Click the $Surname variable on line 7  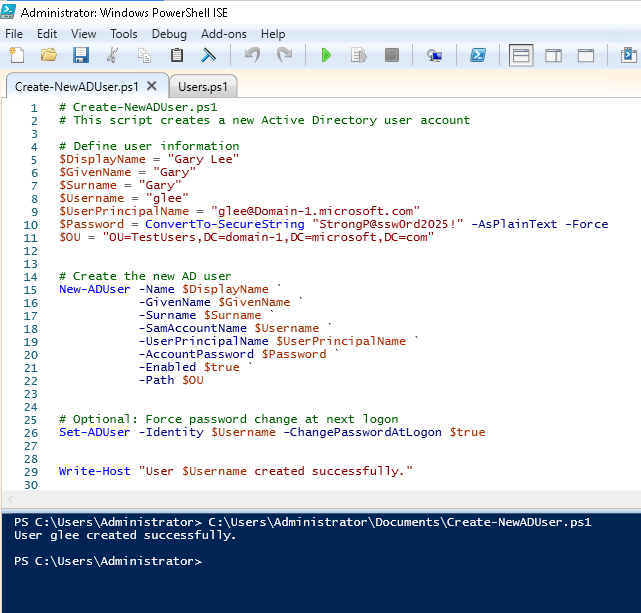point(88,185)
